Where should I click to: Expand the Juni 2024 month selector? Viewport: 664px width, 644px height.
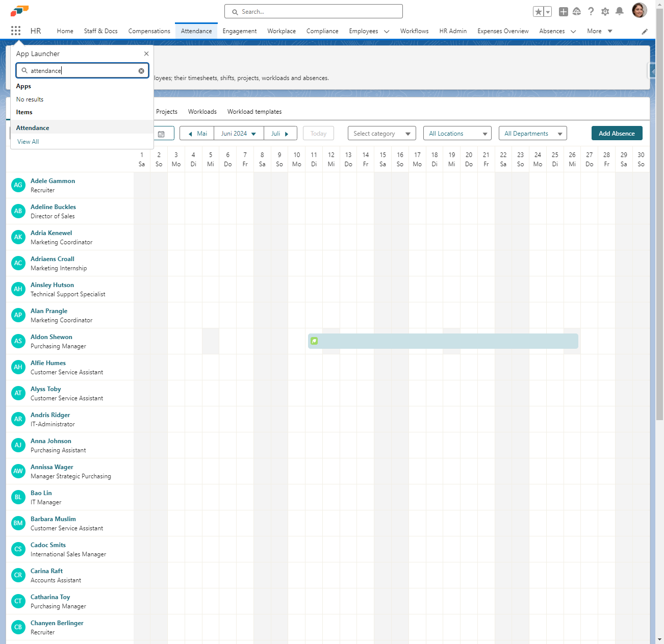point(238,134)
